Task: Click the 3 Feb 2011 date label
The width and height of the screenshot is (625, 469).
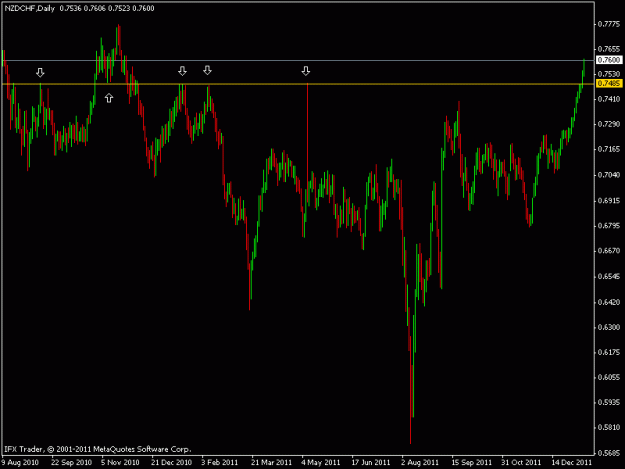Action: [219, 462]
